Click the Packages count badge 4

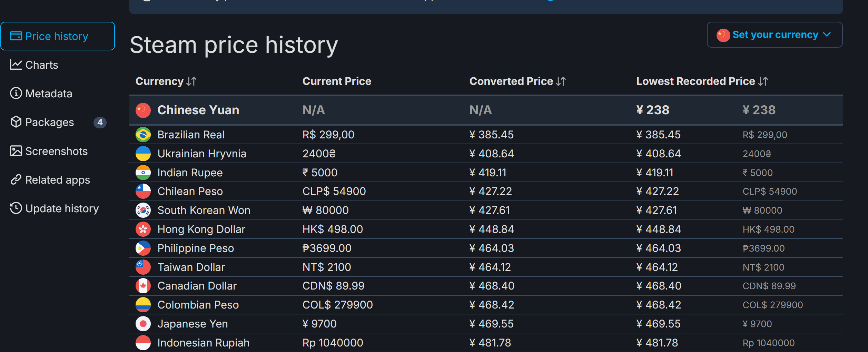click(100, 122)
